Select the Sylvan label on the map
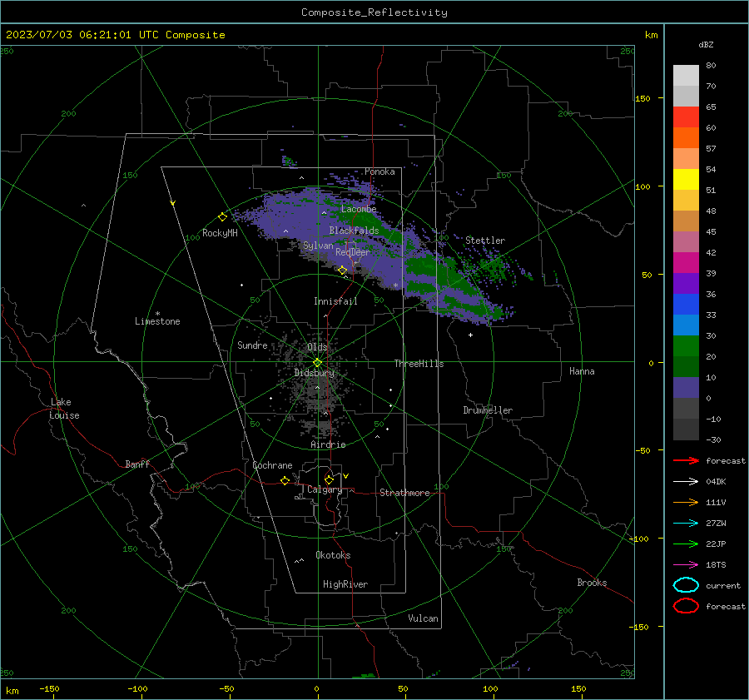This screenshot has height=700, width=749. pos(318,246)
